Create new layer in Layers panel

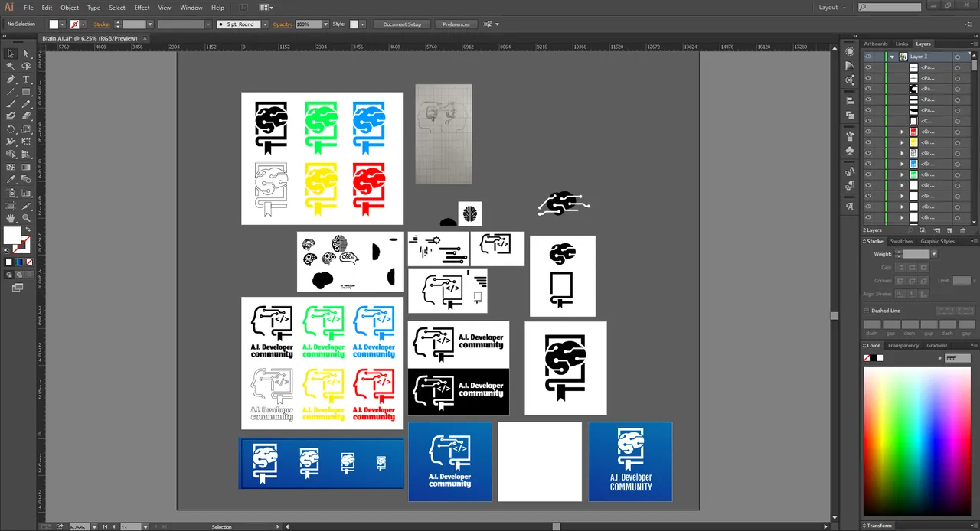tap(950, 230)
